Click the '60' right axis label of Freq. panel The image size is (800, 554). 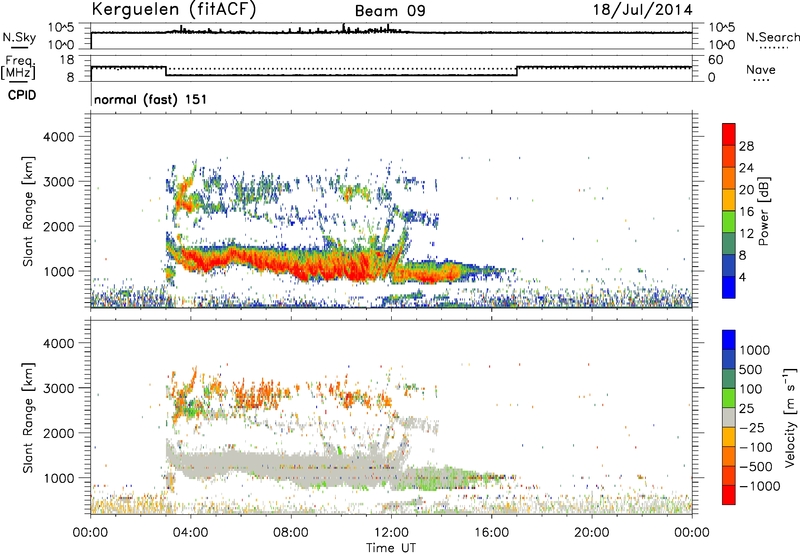coord(715,60)
